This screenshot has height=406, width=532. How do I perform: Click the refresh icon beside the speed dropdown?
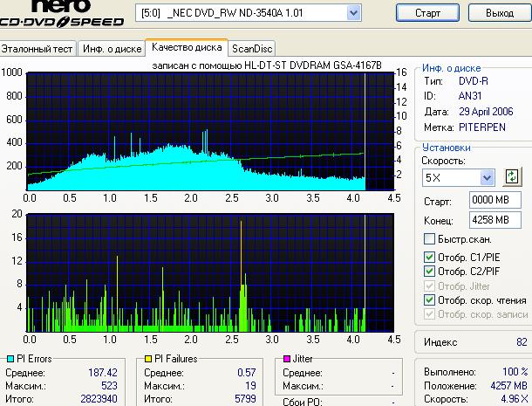[512, 177]
